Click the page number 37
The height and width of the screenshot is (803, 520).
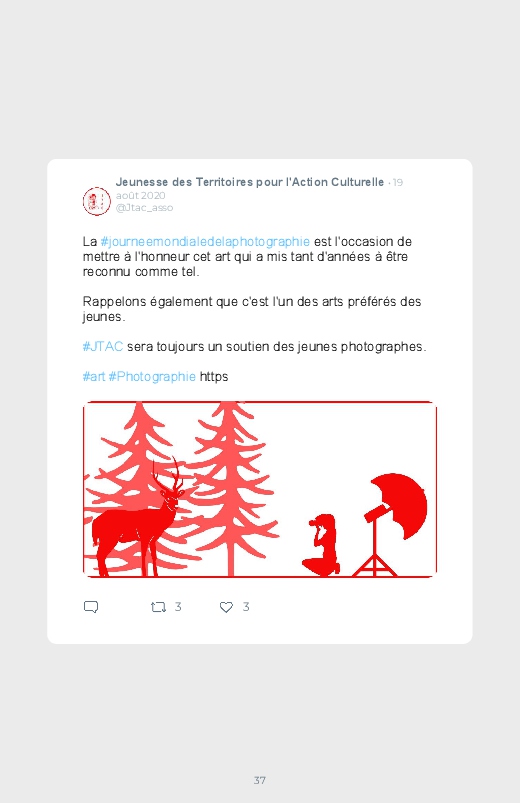click(260, 780)
